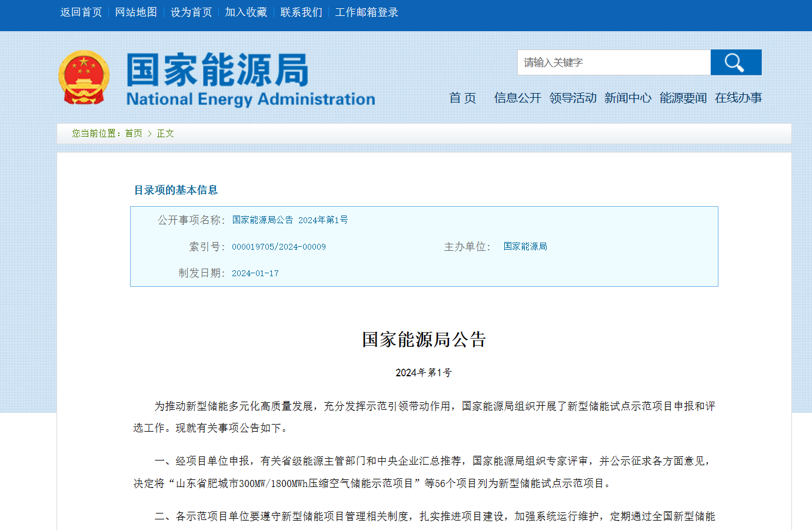Open 能源要闻 from the top menu
Viewport: 812px width, 530px height.
point(681,98)
